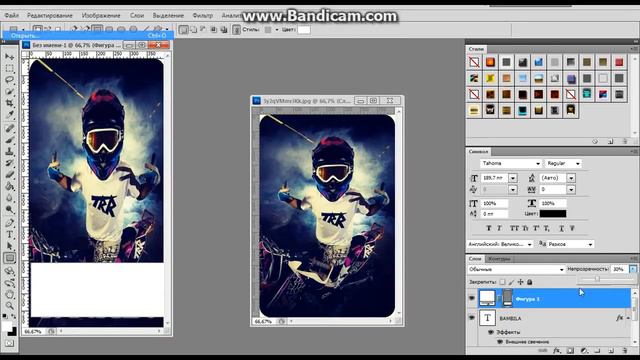The image size is (640, 360).
Task: Click the opacity Непрозрачность dropdown arrow
Action: coord(633,269)
